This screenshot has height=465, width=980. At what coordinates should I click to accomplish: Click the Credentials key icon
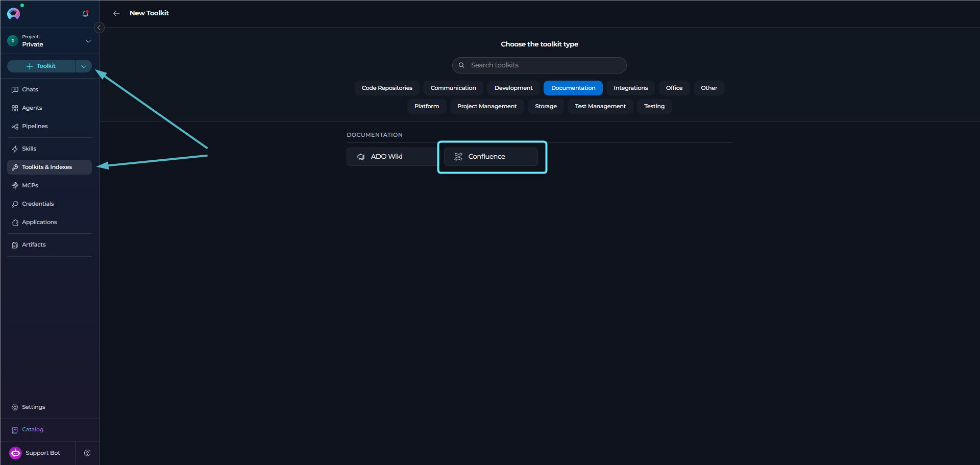(x=15, y=204)
